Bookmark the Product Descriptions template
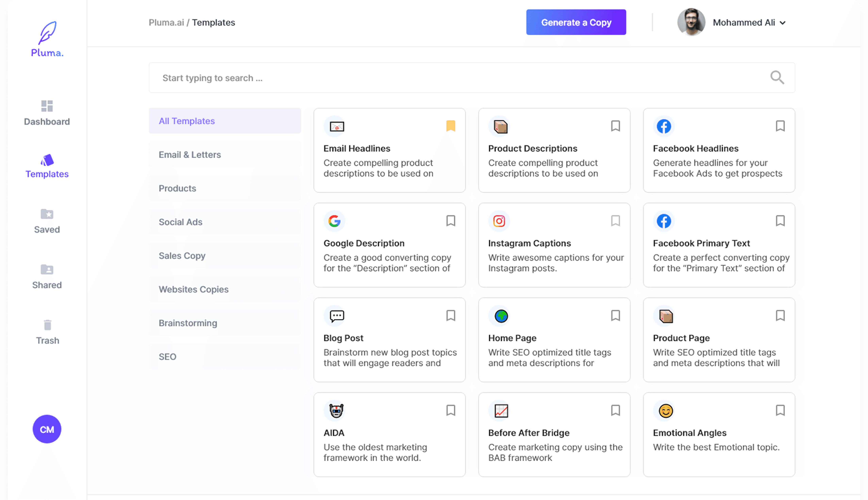The image size is (868, 500). (x=615, y=126)
